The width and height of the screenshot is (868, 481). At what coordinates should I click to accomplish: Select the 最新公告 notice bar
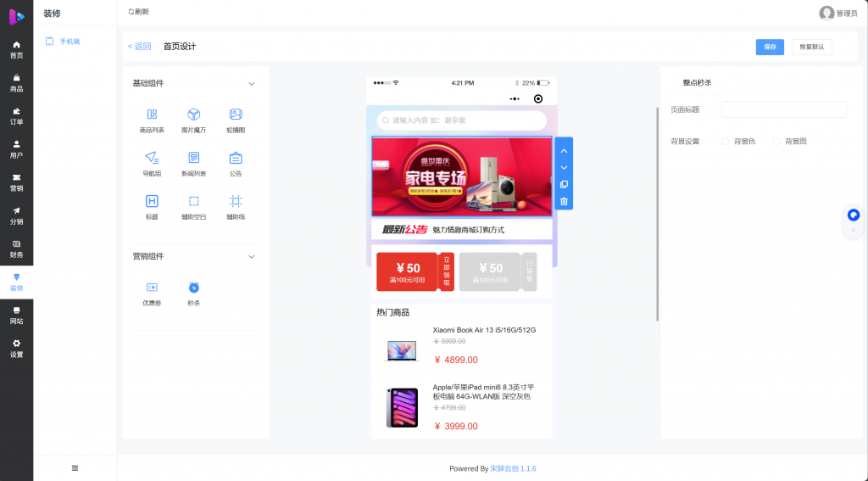click(462, 229)
